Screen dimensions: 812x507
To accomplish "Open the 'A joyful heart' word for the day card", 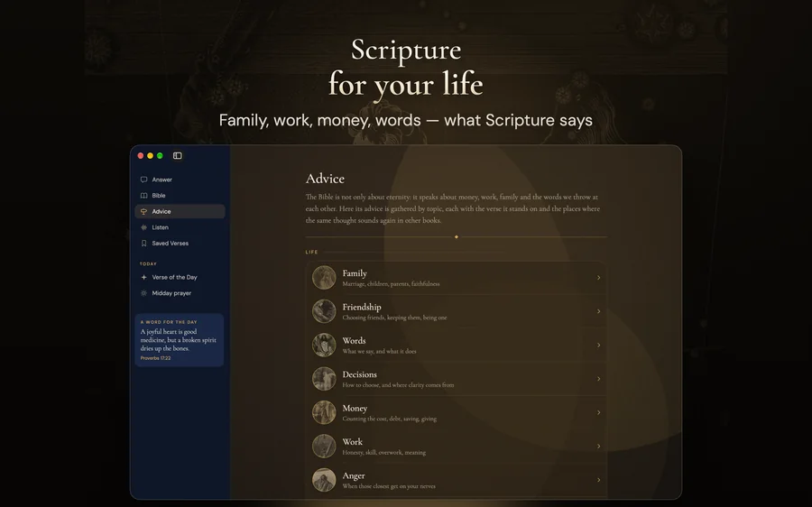I will (x=180, y=340).
